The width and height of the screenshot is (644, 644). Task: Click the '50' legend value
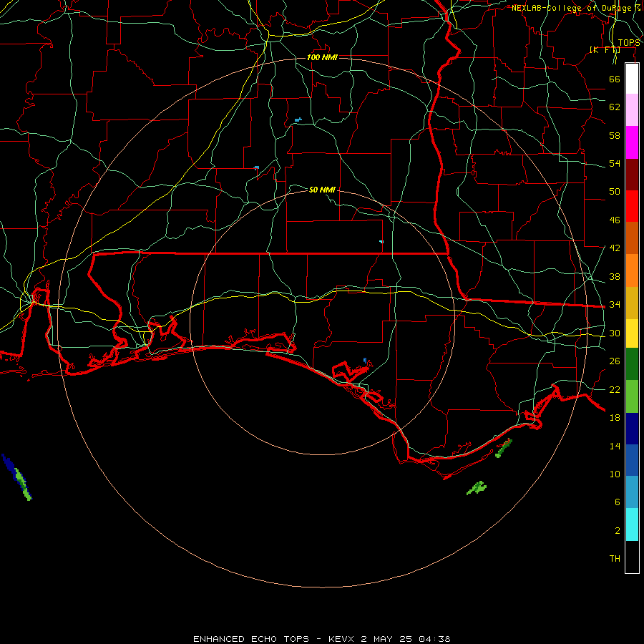(615, 192)
